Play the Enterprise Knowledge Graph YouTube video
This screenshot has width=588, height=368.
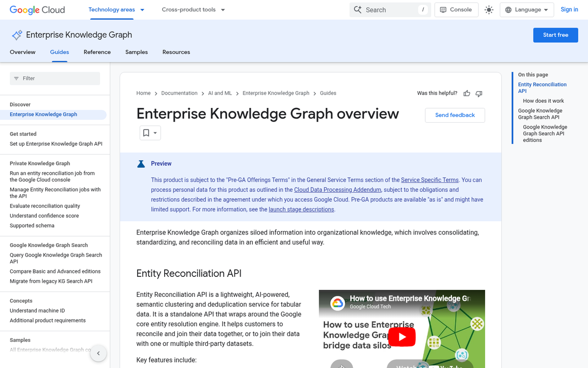click(x=402, y=337)
